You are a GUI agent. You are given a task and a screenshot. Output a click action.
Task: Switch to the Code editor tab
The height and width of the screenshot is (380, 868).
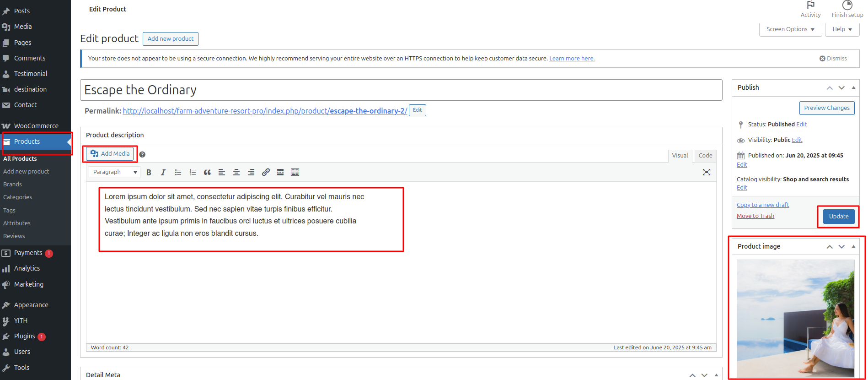tap(705, 156)
